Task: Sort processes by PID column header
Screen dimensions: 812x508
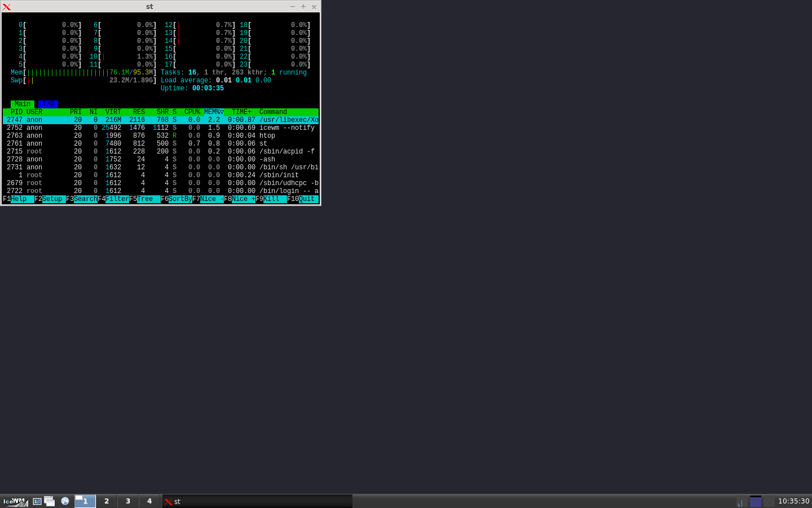Action: click(x=16, y=112)
